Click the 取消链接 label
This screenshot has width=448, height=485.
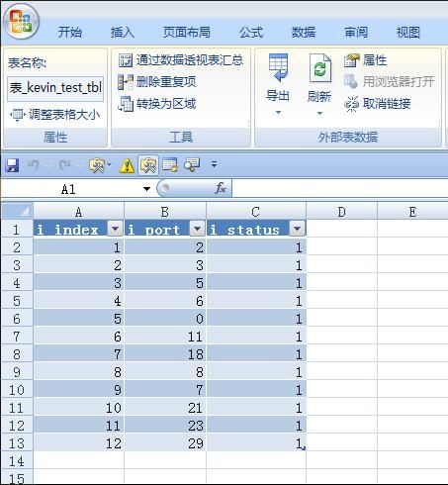point(387,104)
